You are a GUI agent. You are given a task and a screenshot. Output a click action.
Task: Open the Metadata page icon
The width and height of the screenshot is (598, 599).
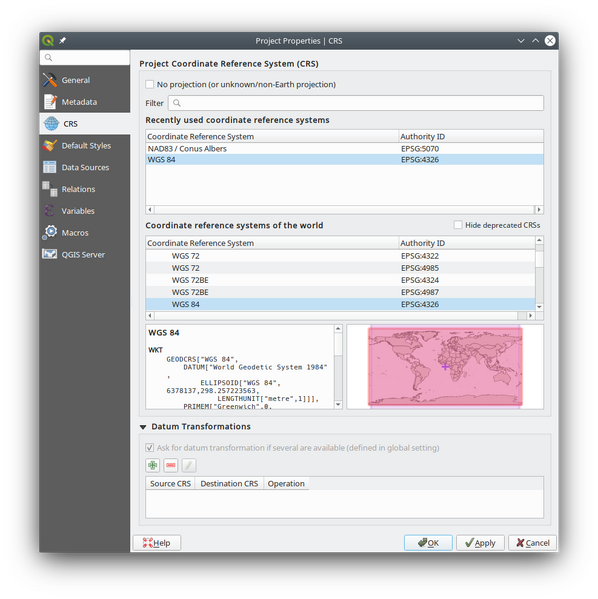[x=50, y=102]
